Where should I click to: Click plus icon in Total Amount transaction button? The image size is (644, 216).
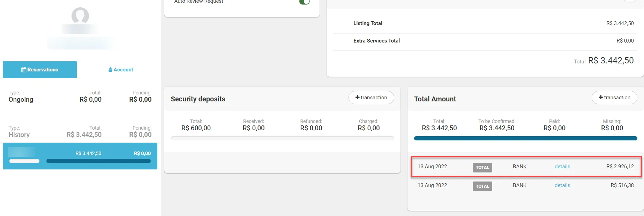pos(601,98)
